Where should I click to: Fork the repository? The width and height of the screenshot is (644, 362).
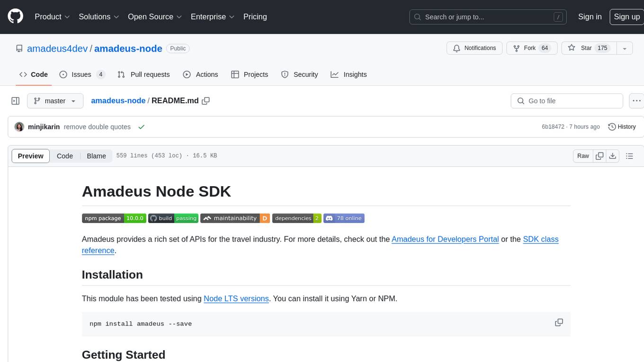pos(532,48)
